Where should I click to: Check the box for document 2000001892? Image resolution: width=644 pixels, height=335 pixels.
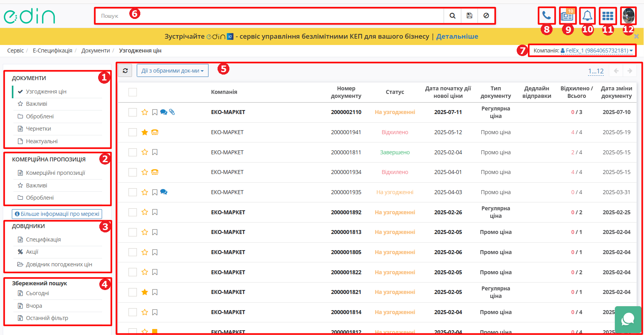[x=133, y=212]
